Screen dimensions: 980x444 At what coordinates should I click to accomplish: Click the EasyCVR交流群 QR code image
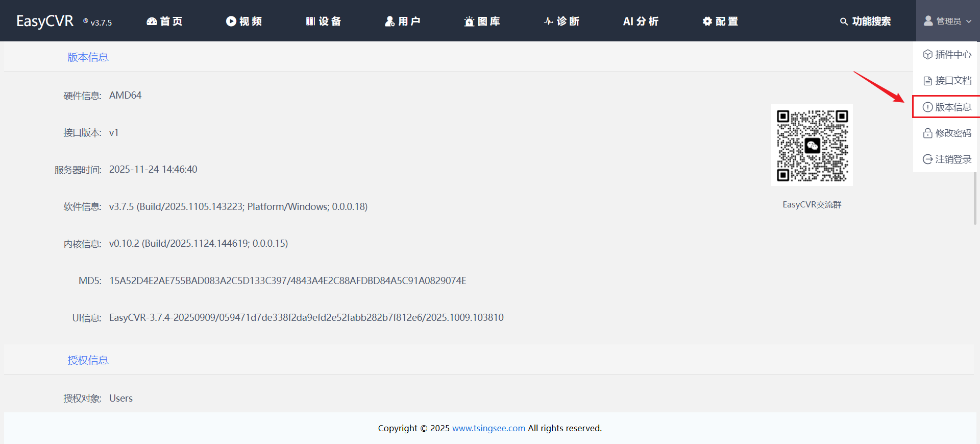click(x=812, y=146)
